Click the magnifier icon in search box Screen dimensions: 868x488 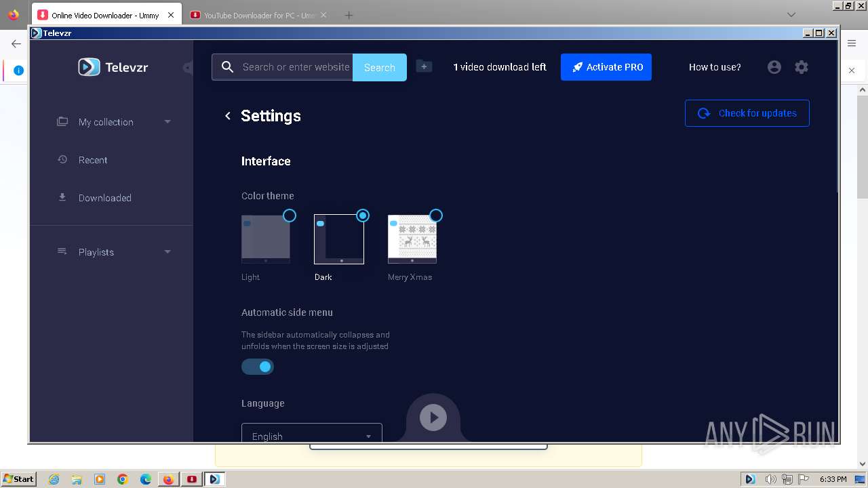228,67
